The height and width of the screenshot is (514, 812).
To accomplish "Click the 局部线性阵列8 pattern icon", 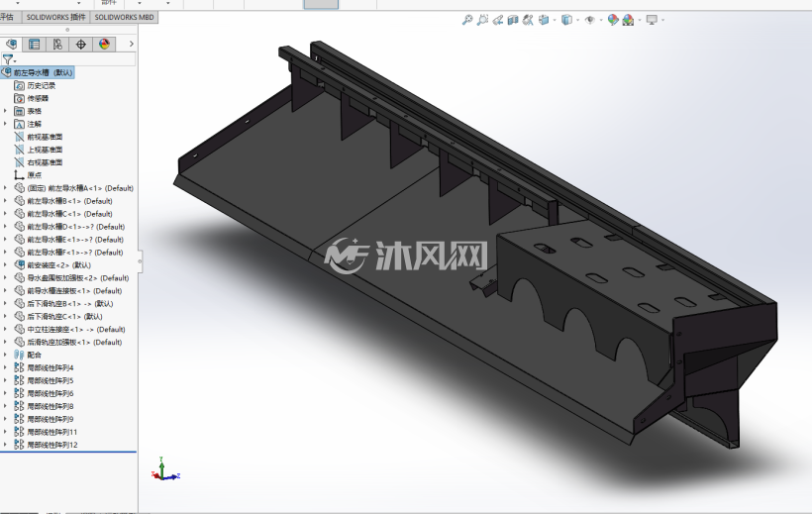I will click(x=19, y=406).
